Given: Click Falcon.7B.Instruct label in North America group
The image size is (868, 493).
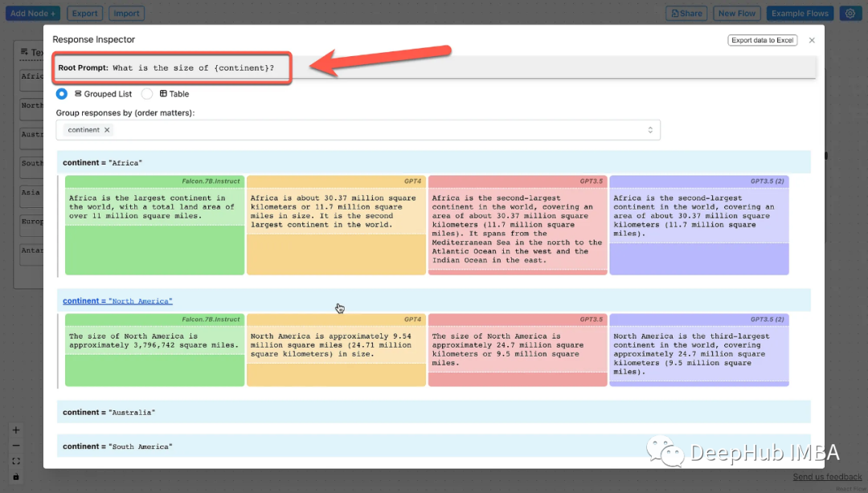Looking at the screenshot, I should (x=211, y=320).
